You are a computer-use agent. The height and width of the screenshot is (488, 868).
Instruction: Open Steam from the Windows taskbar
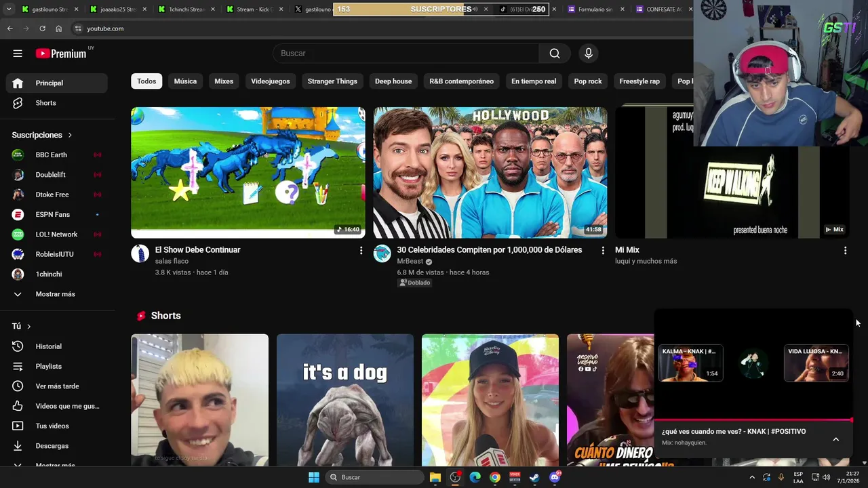pos(534,477)
